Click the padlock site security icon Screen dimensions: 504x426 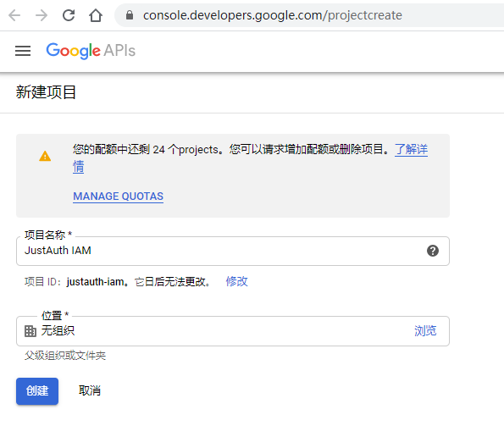pyautogui.click(x=130, y=14)
